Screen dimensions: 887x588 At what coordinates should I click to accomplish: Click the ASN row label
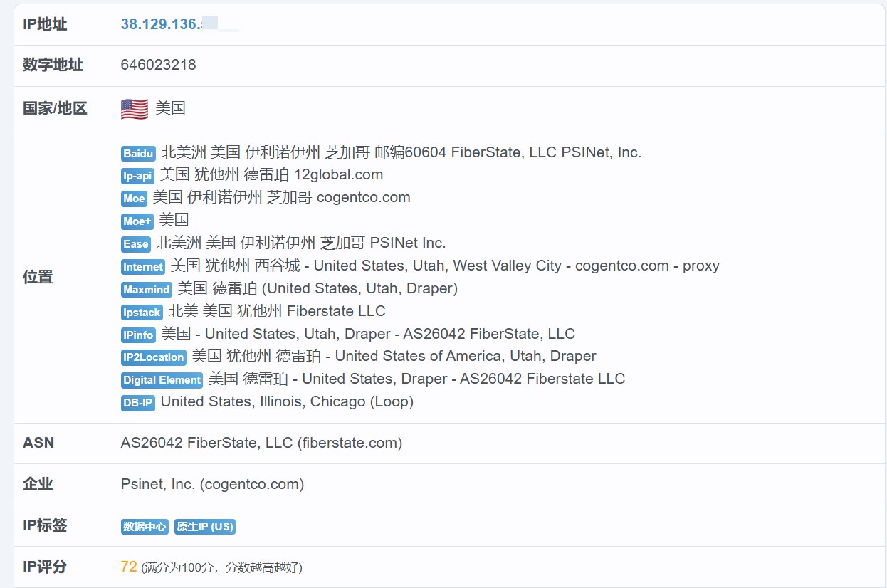[x=38, y=443]
